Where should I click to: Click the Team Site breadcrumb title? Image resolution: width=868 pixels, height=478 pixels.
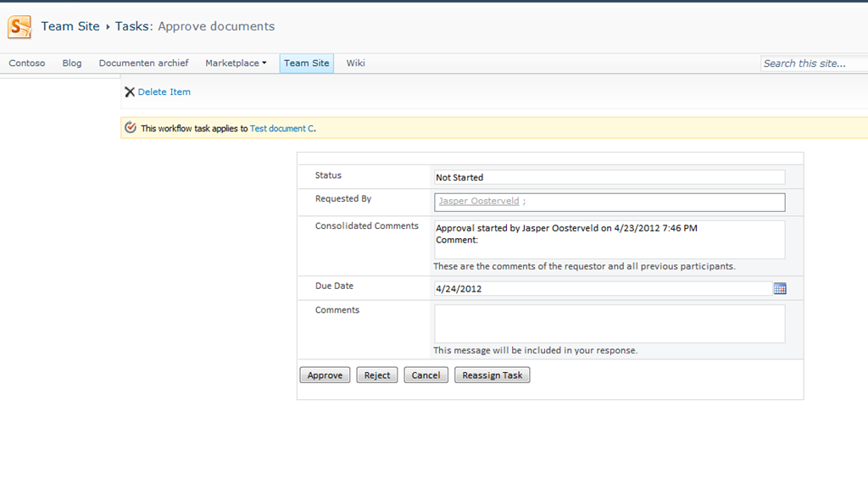click(x=70, y=26)
